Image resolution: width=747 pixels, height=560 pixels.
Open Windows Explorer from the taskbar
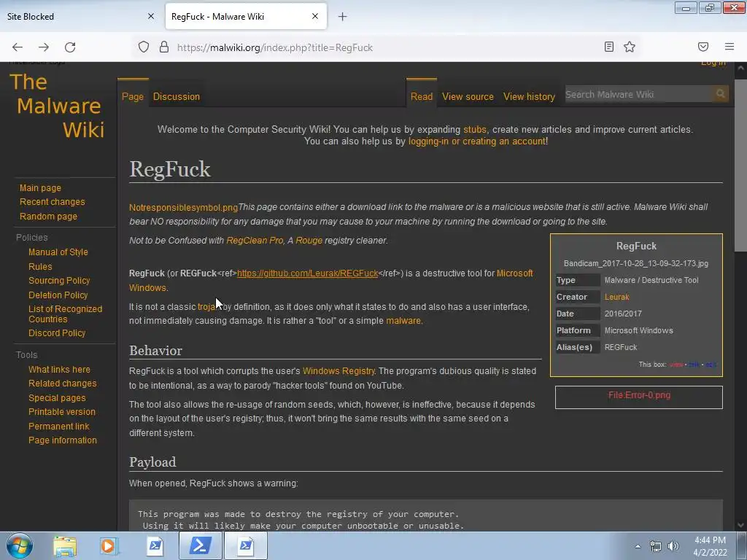(x=65, y=546)
